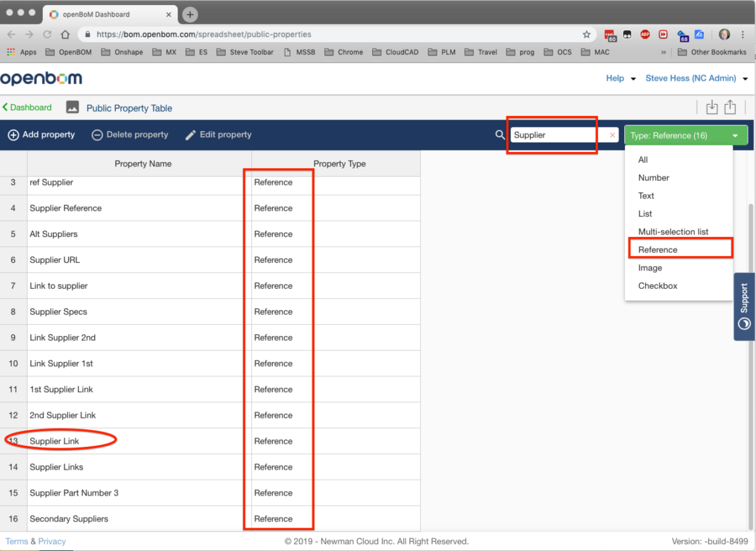Click the Public Property Table image icon
This screenshot has height=551, width=756.
[x=72, y=107]
